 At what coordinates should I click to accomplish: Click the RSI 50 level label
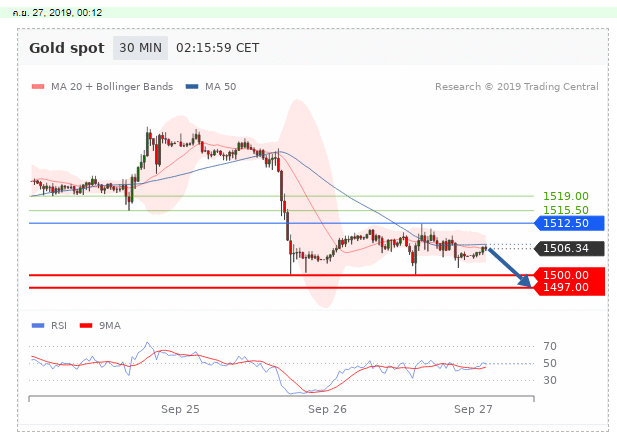pos(550,363)
